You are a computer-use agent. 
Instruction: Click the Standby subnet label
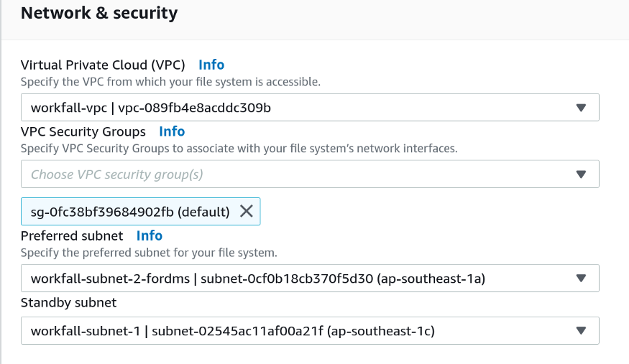68,302
